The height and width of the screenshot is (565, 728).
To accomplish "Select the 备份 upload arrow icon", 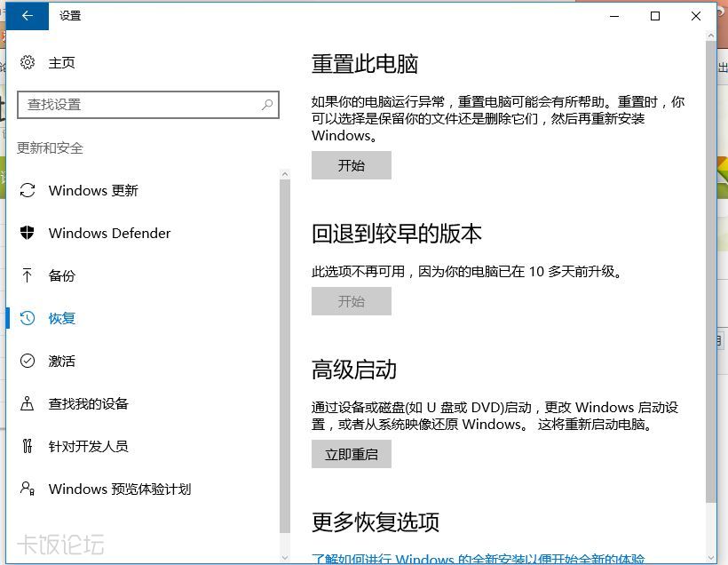I will (27, 275).
